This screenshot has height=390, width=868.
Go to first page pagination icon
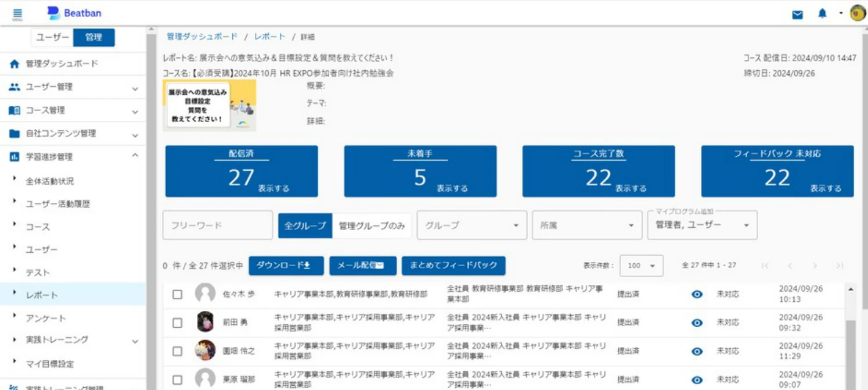tap(765, 266)
